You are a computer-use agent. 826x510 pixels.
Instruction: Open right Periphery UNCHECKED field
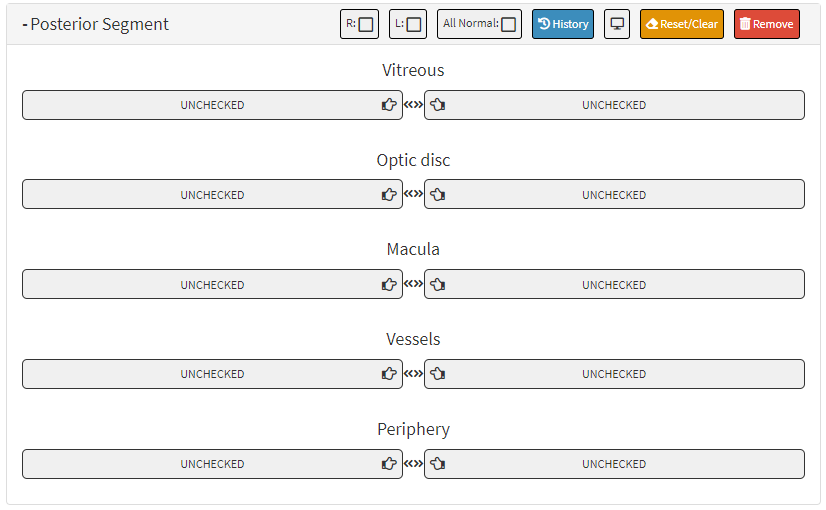212,464
